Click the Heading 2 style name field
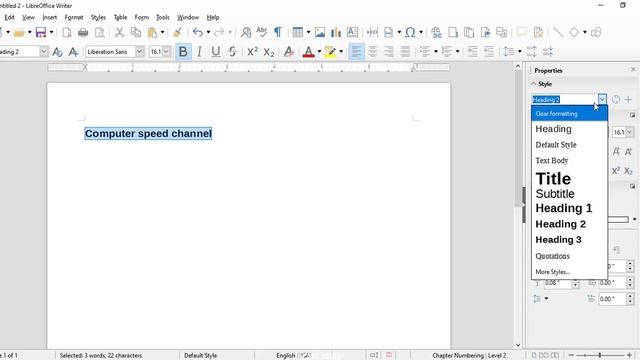This screenshot has height=360, width=640. pos(564,99)
